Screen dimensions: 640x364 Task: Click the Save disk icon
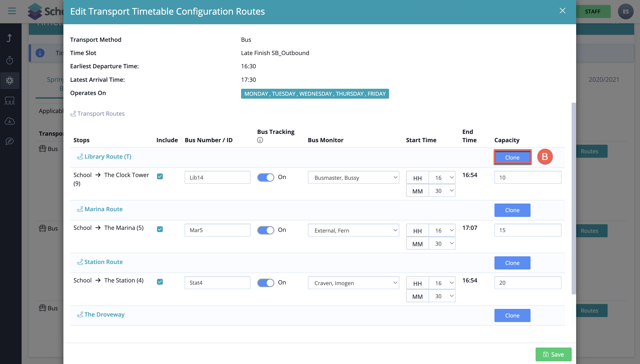(x=546, y=355)
